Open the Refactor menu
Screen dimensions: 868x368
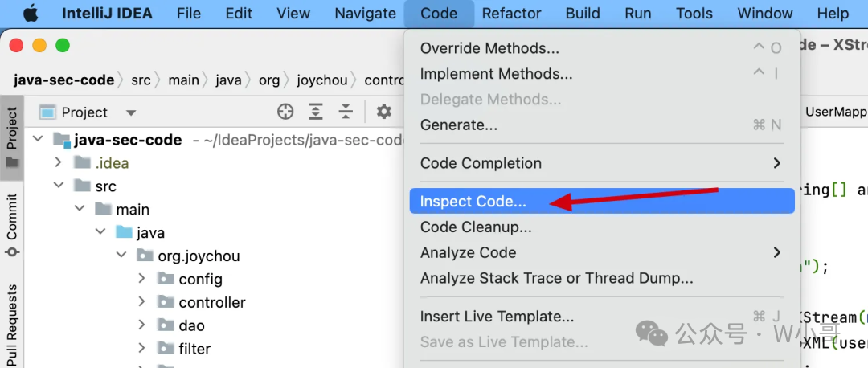pos(510,14)
